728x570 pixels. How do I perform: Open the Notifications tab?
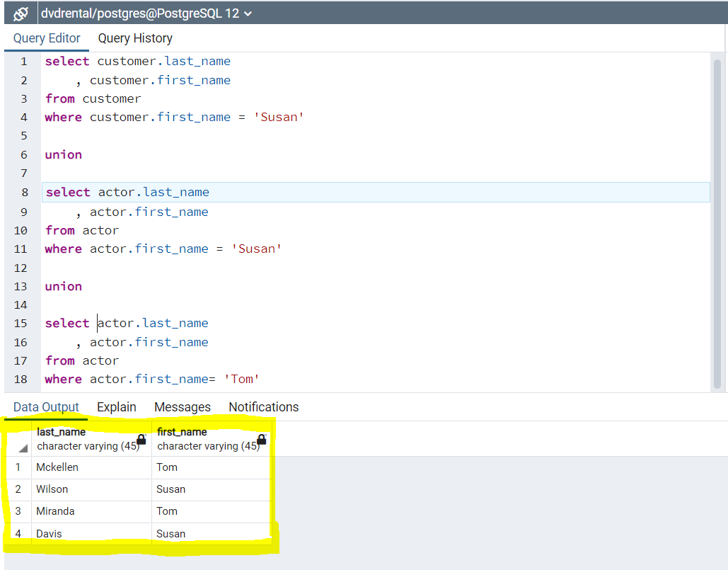click(264, 407)
